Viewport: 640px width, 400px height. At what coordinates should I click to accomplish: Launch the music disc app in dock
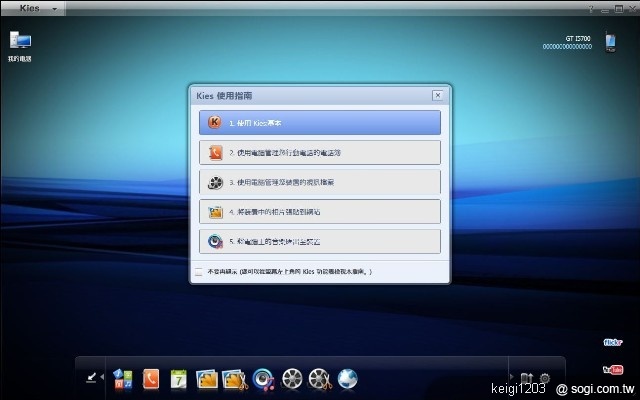pyautogui.click(x=264, y=378)
